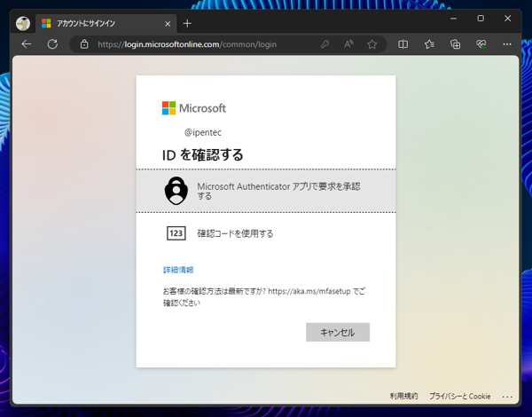Open footer more options ellipsis
The image size is (532, 417).
pos(507,397)
